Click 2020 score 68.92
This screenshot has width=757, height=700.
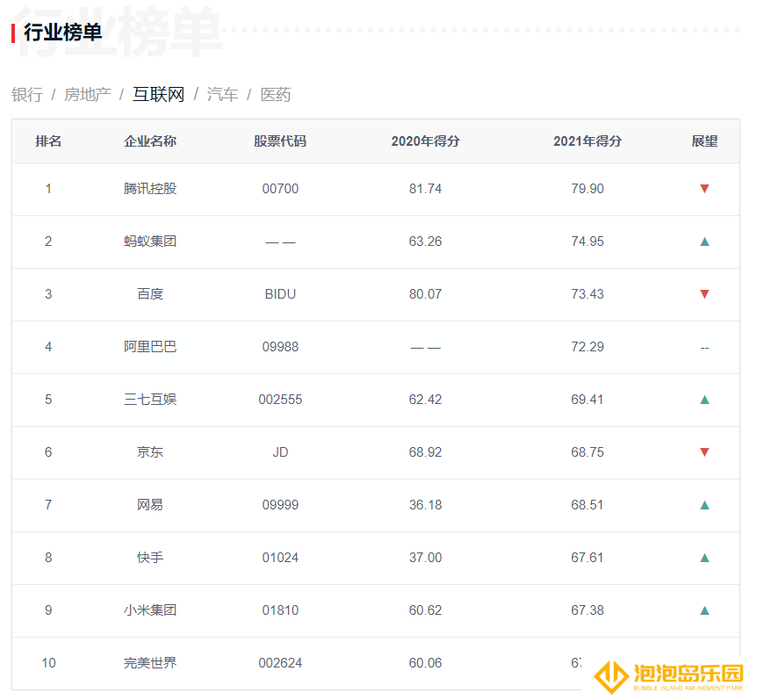coord(425,452)
